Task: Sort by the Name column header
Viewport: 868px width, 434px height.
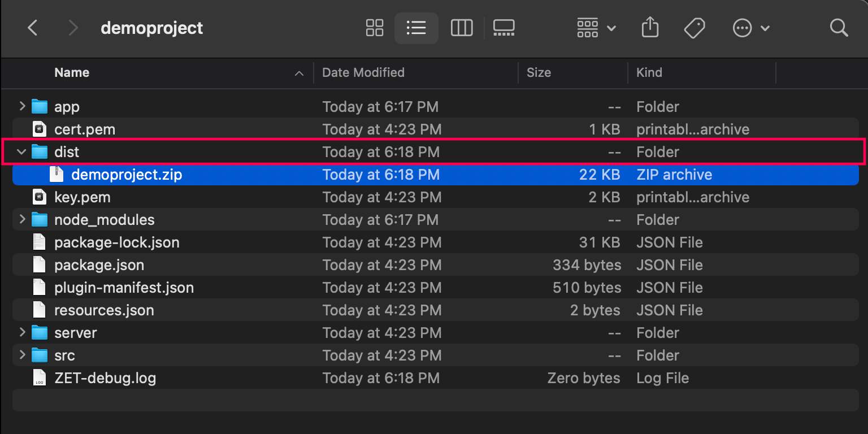Action: click(72, 72)
